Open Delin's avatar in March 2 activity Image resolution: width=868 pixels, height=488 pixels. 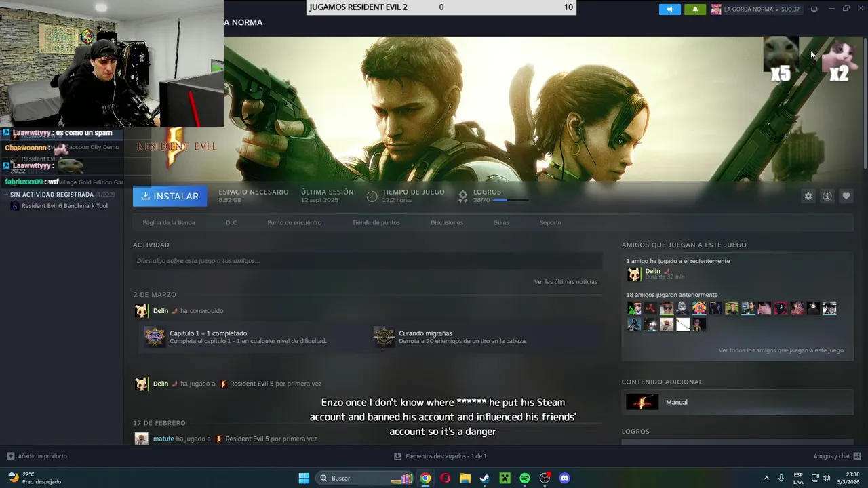click(x=141, y=311)
